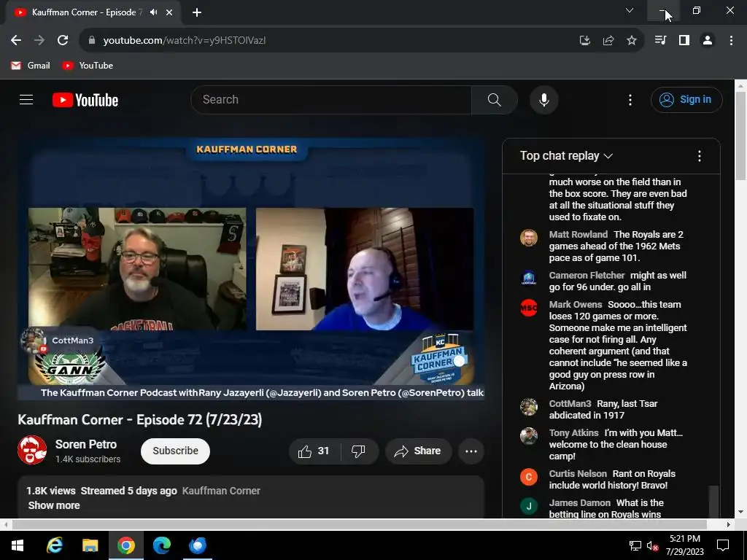Click scroll right arrow on horizontal scrollbar
Image resolution: width=747 pixels, height=560 pixels.
[x=729, y=524]
